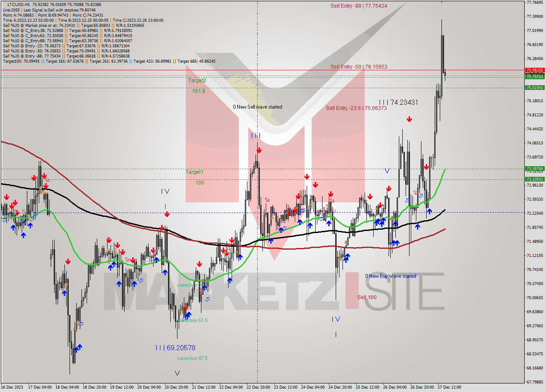This screenshot has height=392, width=546.
Task: Click the green 75.79764 price tag
Action: (534, 77)
